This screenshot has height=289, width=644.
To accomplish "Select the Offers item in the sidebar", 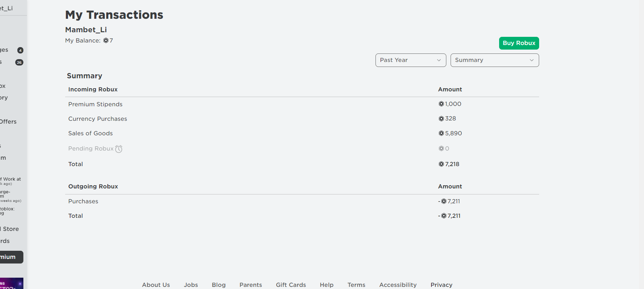I will pyautogui.click(x=8, y=121).
